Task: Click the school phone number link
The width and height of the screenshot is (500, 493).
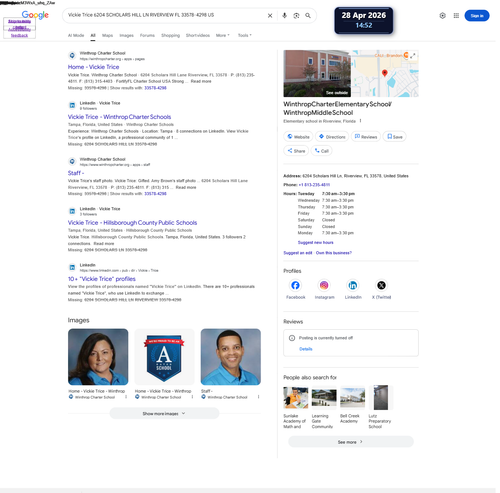Action: click(314, 185)
